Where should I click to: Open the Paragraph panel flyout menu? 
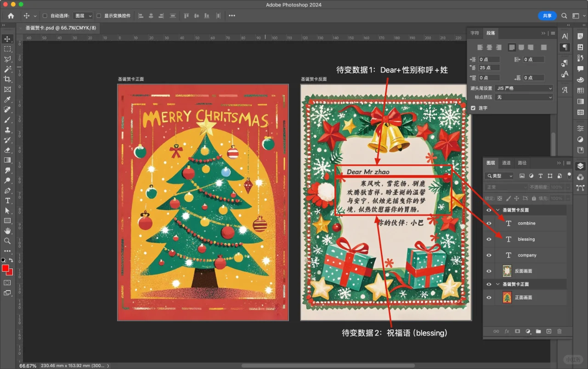[553, 33]
